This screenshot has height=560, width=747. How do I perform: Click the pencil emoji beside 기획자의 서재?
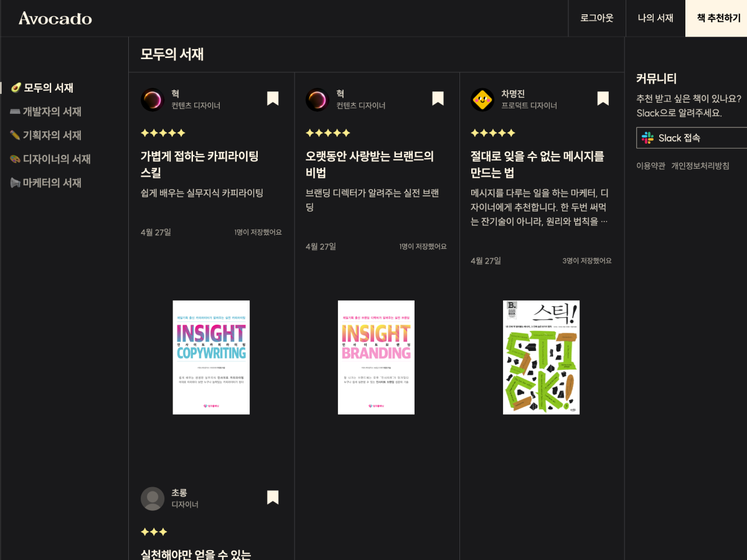point(16,135)
